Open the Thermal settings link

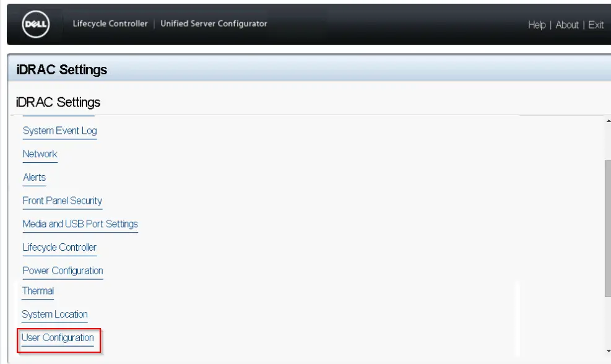tap(38, 291)
